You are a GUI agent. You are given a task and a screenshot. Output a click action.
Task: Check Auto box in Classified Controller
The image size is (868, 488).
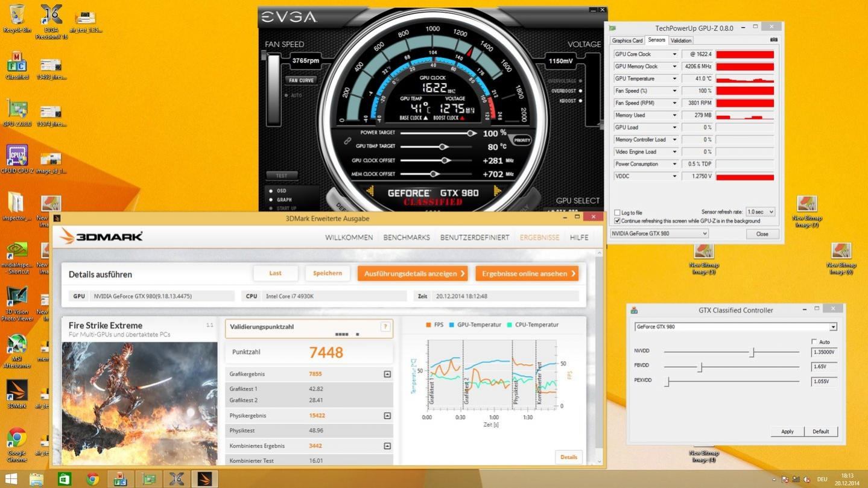(814, 341)
